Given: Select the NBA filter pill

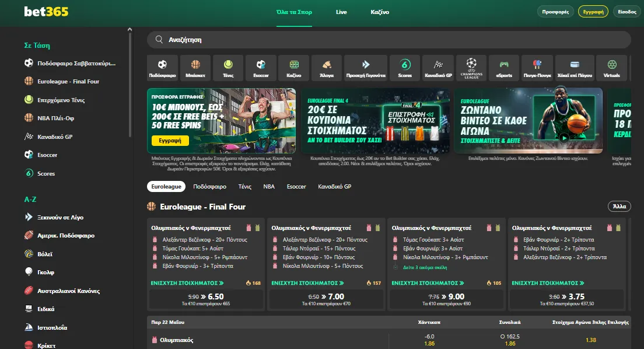Looking at the screenshot, I should (x=269, y=186).
